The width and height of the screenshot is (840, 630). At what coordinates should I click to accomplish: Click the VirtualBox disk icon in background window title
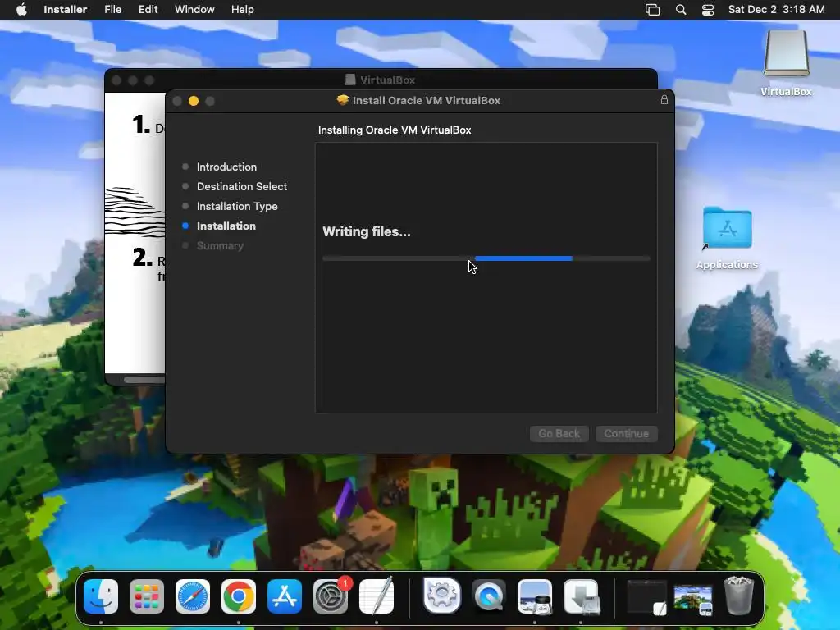(x=350, y=80)
